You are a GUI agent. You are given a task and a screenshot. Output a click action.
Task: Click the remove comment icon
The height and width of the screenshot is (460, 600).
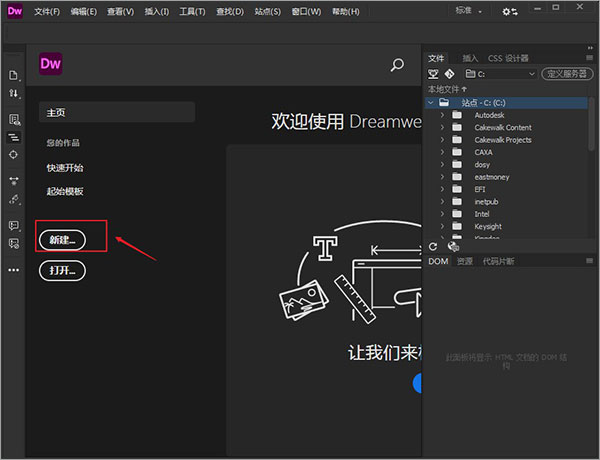pyautogui.click(x=14, y=243)
